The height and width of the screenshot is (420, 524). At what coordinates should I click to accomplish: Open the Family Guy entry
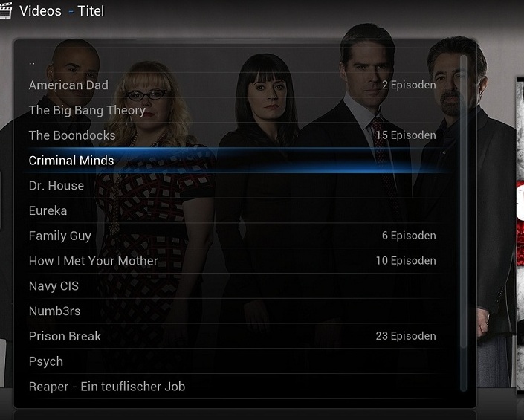(x=236, y=236)
